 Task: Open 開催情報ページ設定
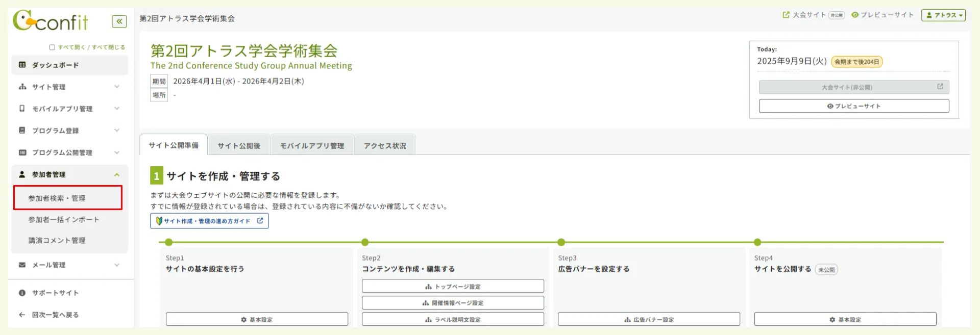(x=453, y=302)
